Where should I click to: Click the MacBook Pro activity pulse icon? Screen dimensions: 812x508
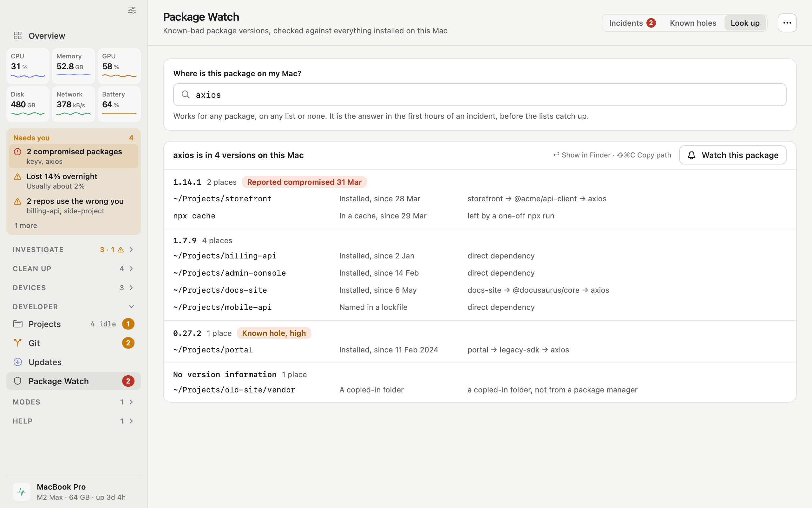(x=22, y=492)
